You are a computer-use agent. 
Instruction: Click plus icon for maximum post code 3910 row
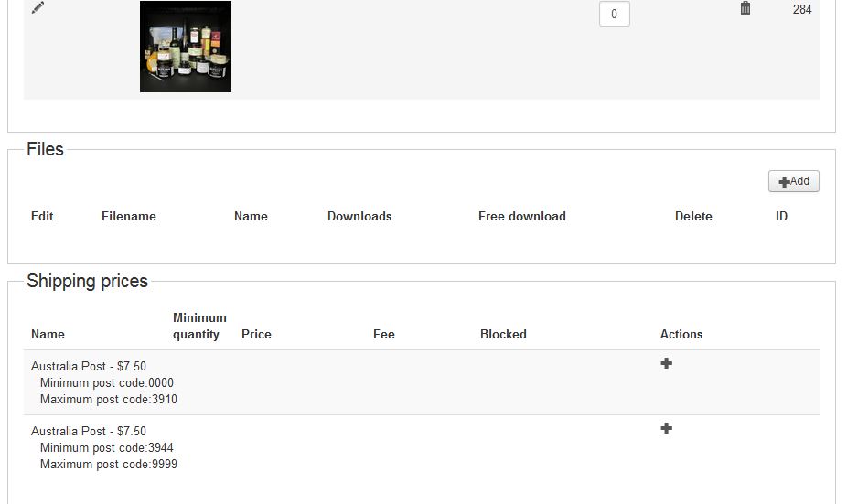pyautogui.click(x=666, y=363)
